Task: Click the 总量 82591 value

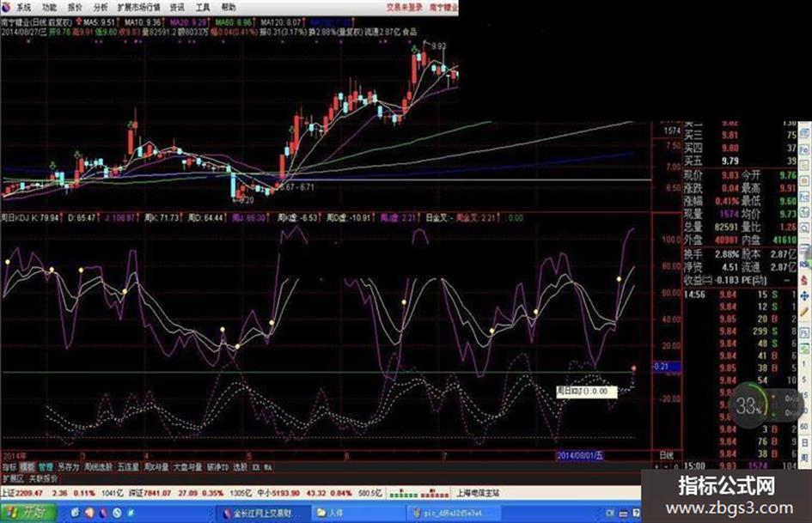Action: (727, 227)
